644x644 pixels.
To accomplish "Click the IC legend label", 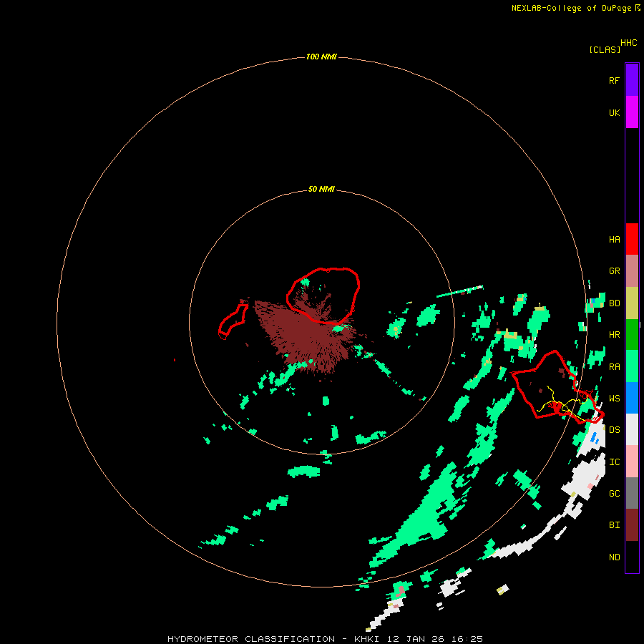I will coord(614,462).
